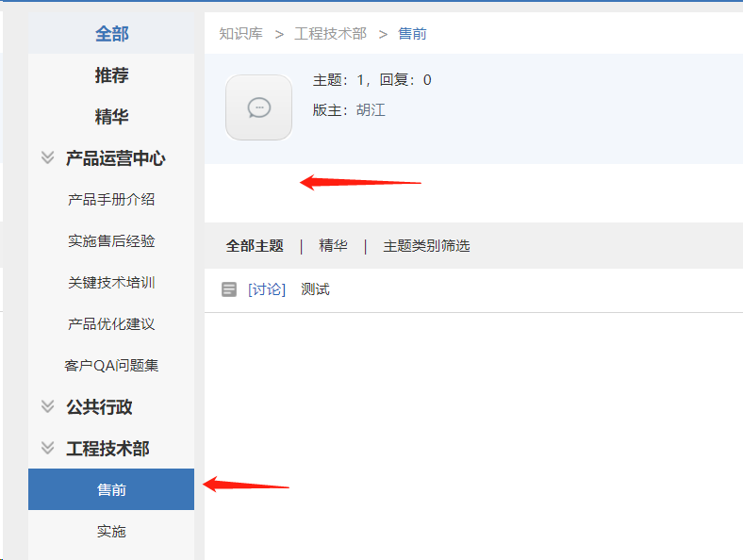Open 工程技术部 category heading
The width and height of the screenshot is (743, 560).
pos(107,448)
